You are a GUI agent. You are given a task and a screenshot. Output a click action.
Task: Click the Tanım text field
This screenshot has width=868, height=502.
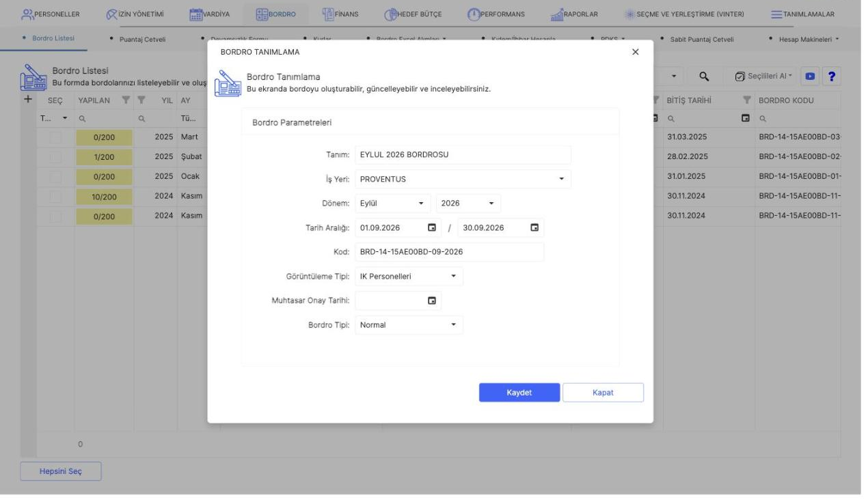[463, 154]
